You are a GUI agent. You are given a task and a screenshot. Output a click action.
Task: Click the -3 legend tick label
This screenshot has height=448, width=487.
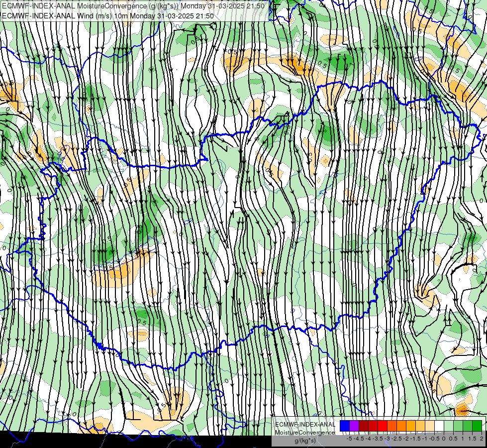388,439
